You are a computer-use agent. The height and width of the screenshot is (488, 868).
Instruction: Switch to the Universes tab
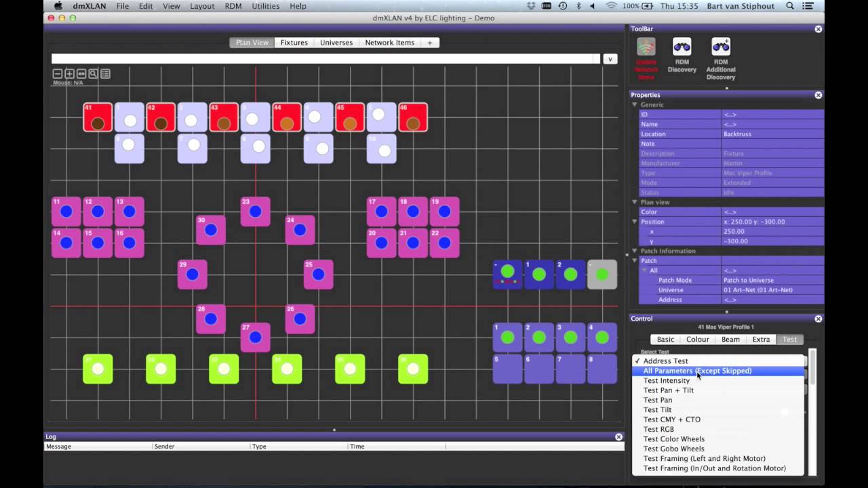pyautogui.click(x=336, y=43)
